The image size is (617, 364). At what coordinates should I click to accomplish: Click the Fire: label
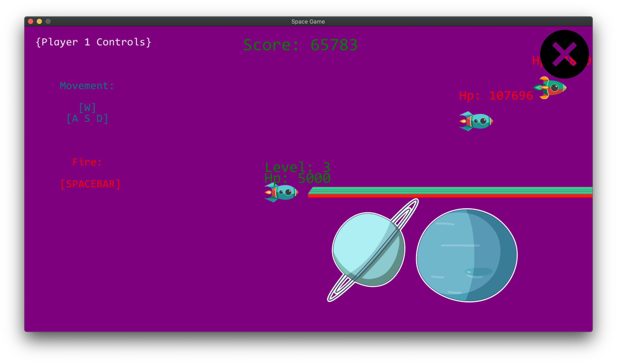point(87,162)
